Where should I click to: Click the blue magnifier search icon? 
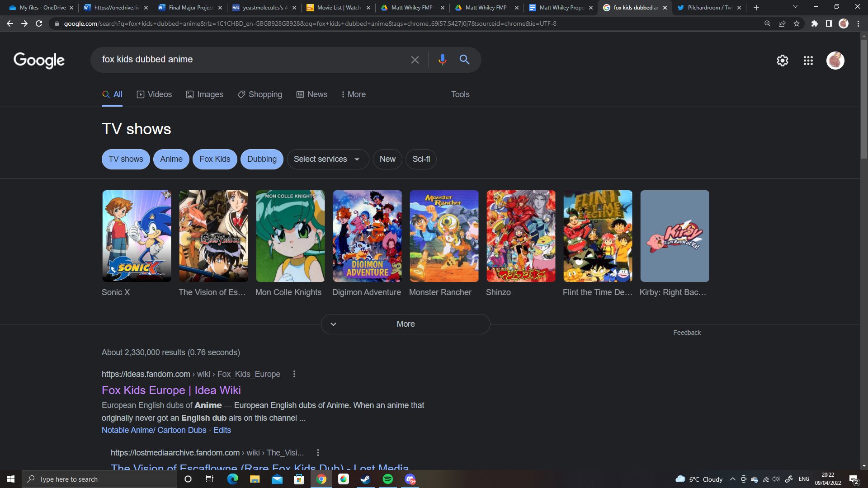click(x=464, y=60)
